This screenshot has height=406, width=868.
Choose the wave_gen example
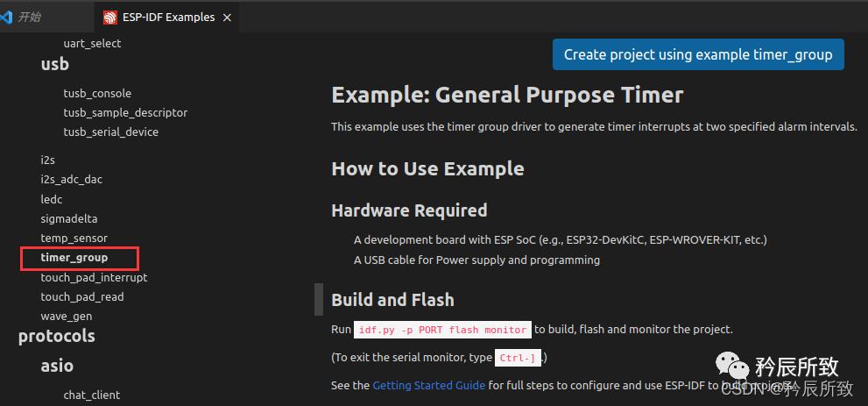click(x=66, y=316)
